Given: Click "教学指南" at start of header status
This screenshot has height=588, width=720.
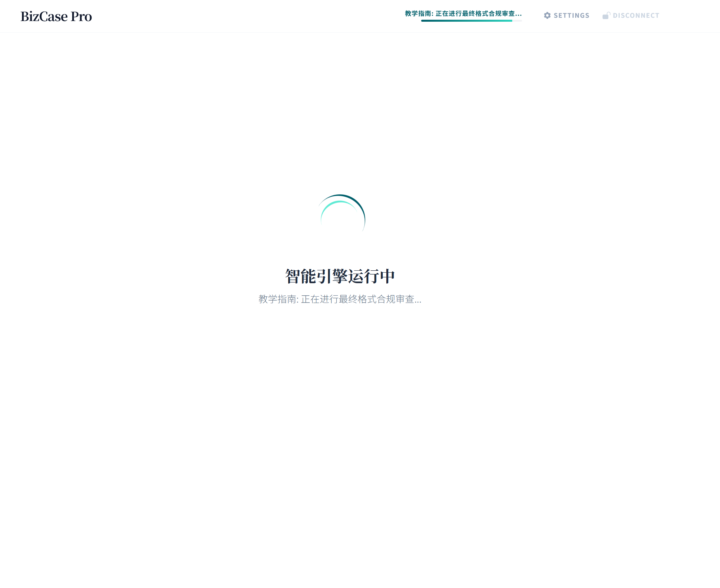Looking at the screenshot, I should click(x=418, y=13).
